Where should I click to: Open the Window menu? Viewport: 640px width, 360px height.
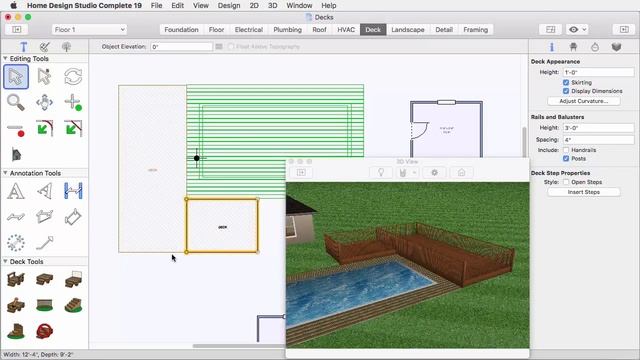point(299,5)
